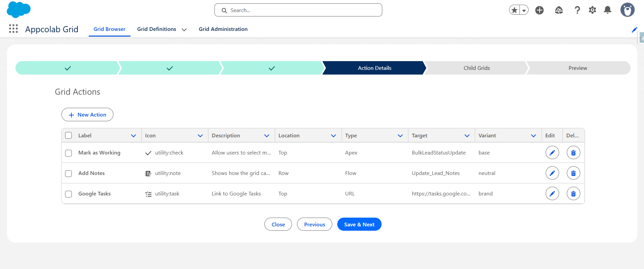Click the Apex type cell
The width and height of the screenshot is (644, 269).
point(351,153)
